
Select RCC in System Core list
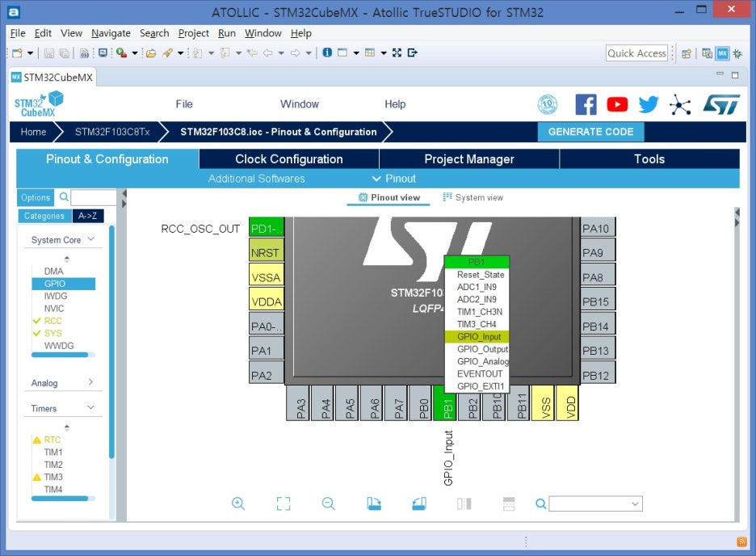(52, 321)
